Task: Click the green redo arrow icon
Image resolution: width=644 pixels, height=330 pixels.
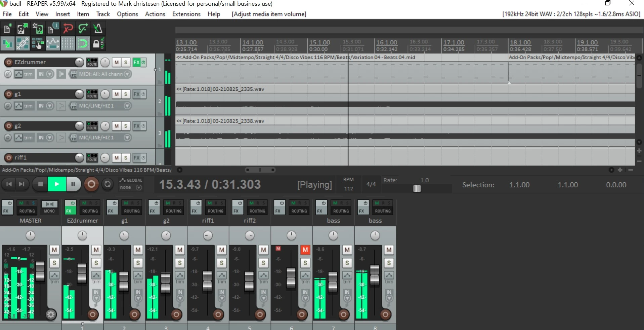Action: (x=83, y=28)
